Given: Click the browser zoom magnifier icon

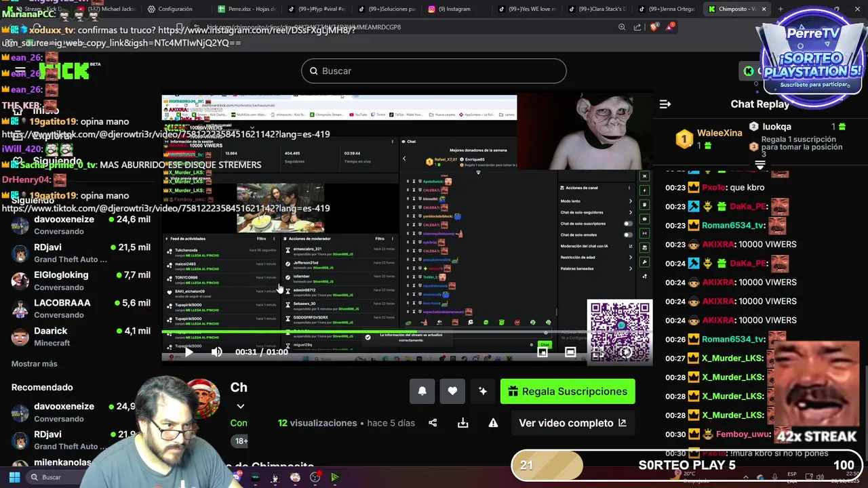Looking at the screenshot, I should tap(622, 27).
